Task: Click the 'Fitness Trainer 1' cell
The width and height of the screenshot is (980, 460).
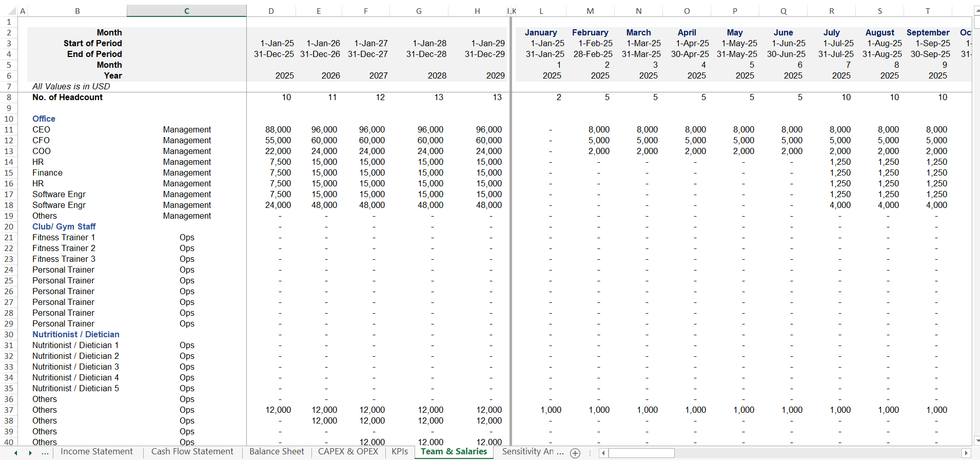Action: pyautogui.click(x=64, y=237)
